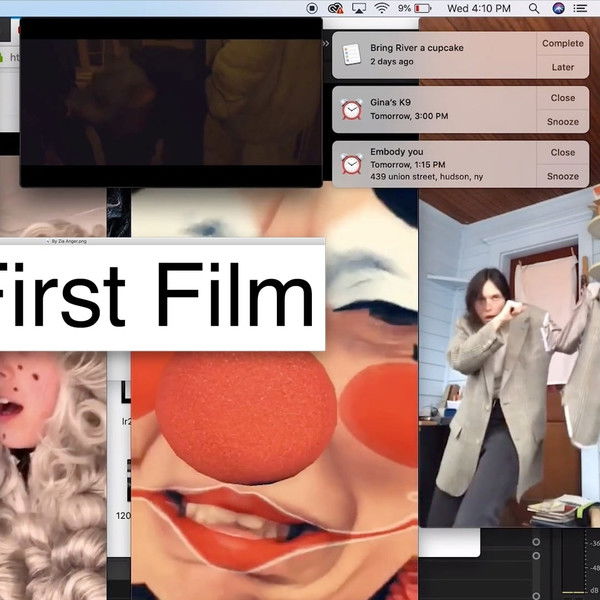Screen dimensions: 600x600
Task: Snooze the 'Embody you' event alert
Action: coord(562,176)
